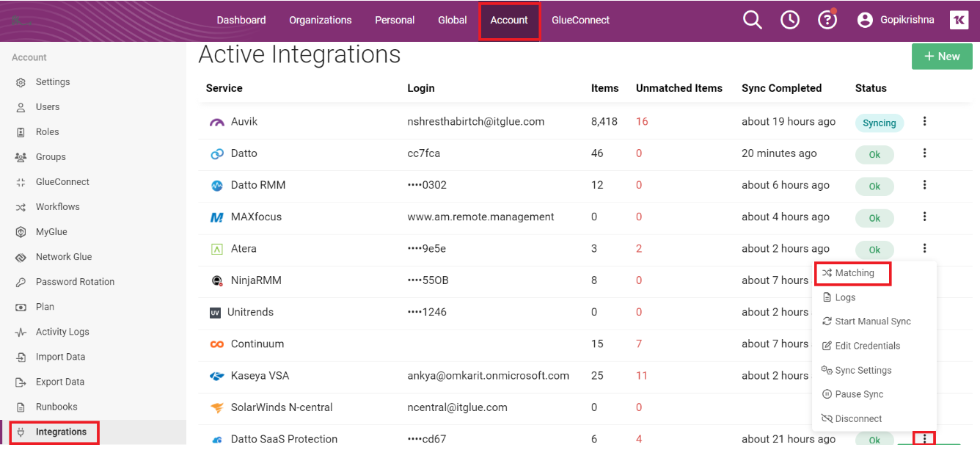
Task: Click the MAXfocus service logo
Action: (217, 217)
